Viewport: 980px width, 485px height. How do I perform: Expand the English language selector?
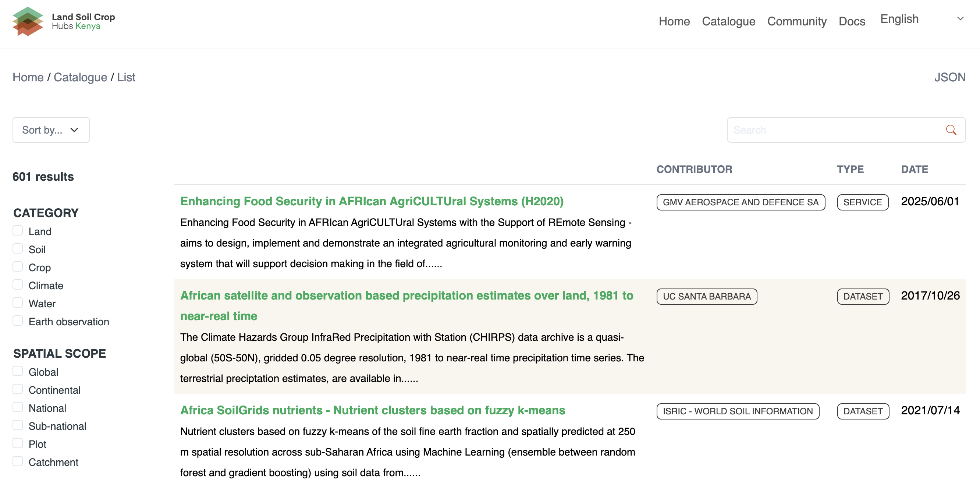click(899, 19)
